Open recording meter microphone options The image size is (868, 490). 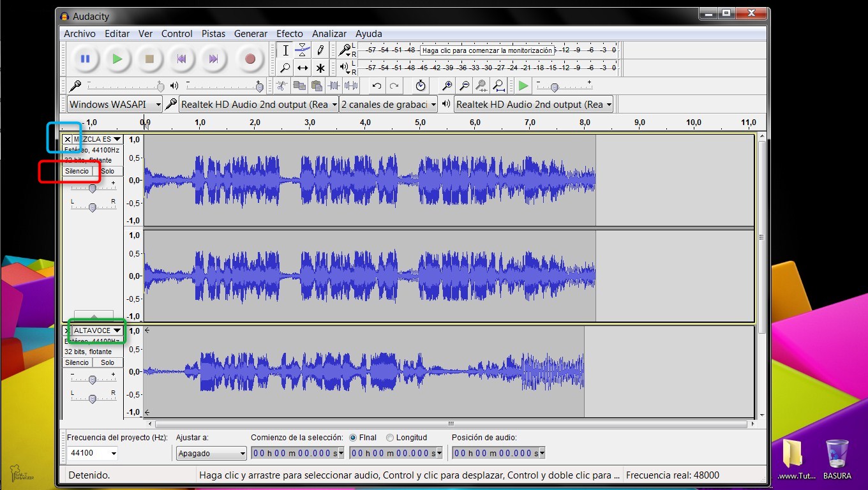(345, 50)
